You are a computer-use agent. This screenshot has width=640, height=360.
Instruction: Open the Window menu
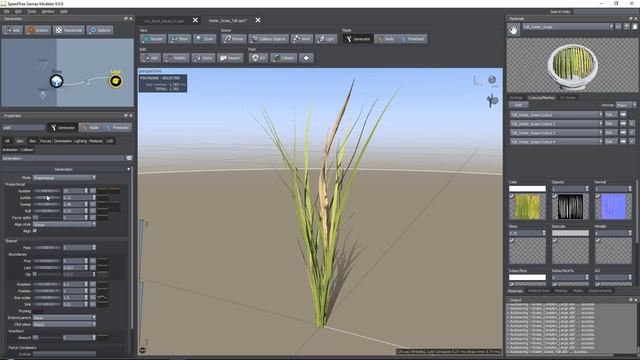(x=48, y=11)
